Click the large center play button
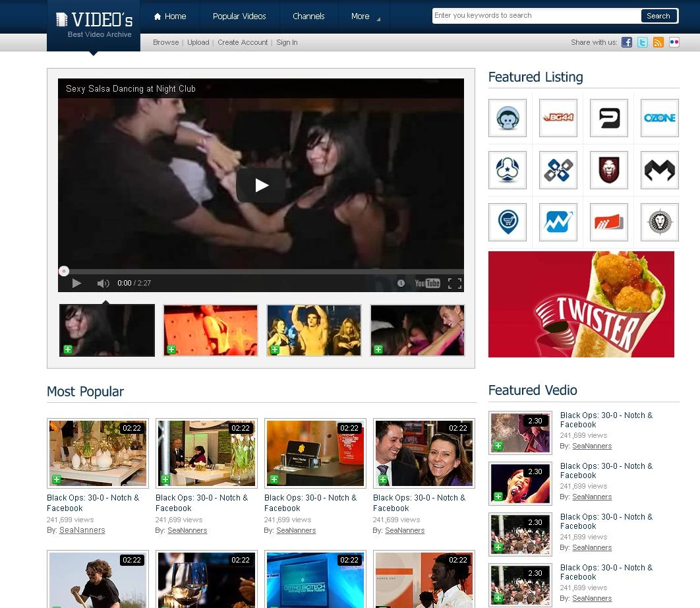This screenshot has width=700, height=608. [x=261, y=185]
